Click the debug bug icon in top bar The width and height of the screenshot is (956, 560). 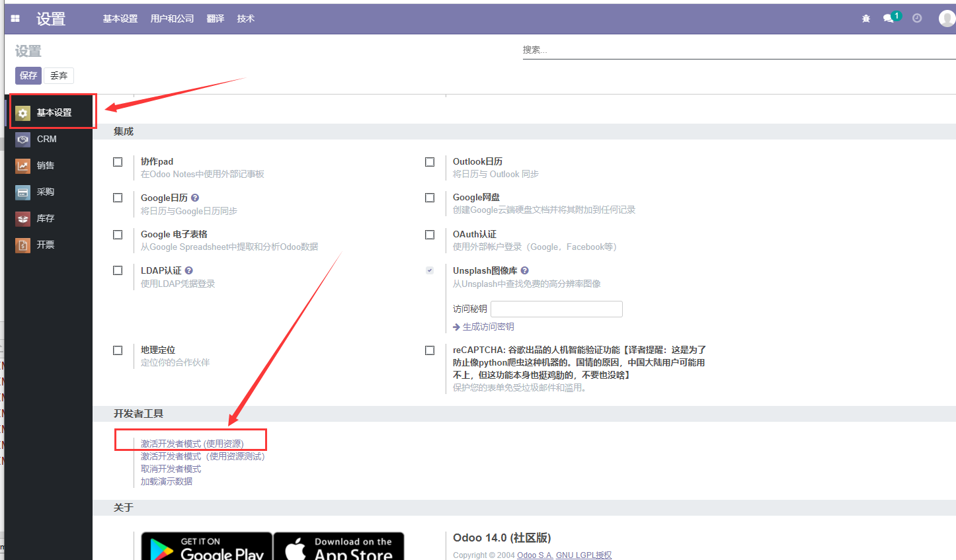tap(866, 19)
